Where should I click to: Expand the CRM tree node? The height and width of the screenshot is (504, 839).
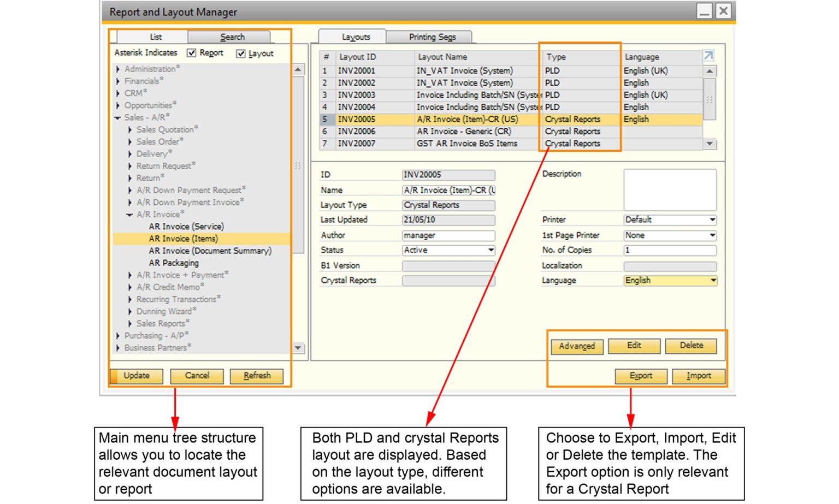pyautogui.click(x=118, y=93)
